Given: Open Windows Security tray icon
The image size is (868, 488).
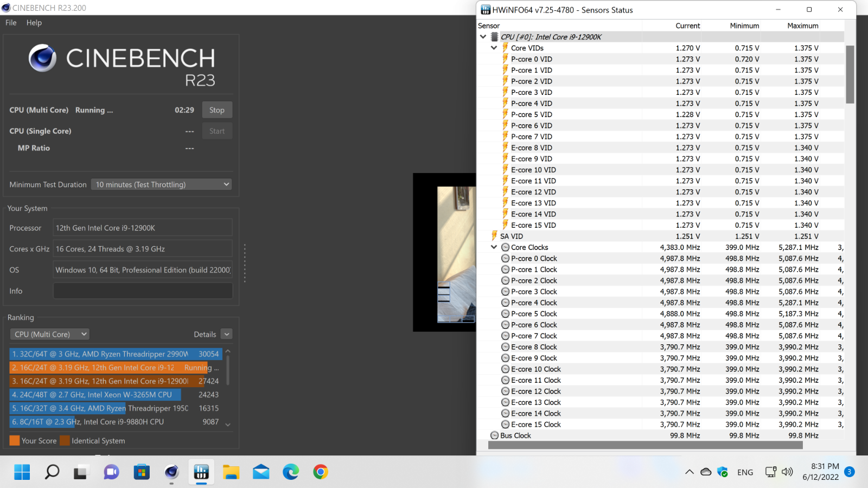Looking at the screenshot, I should [x=723, y=472].
